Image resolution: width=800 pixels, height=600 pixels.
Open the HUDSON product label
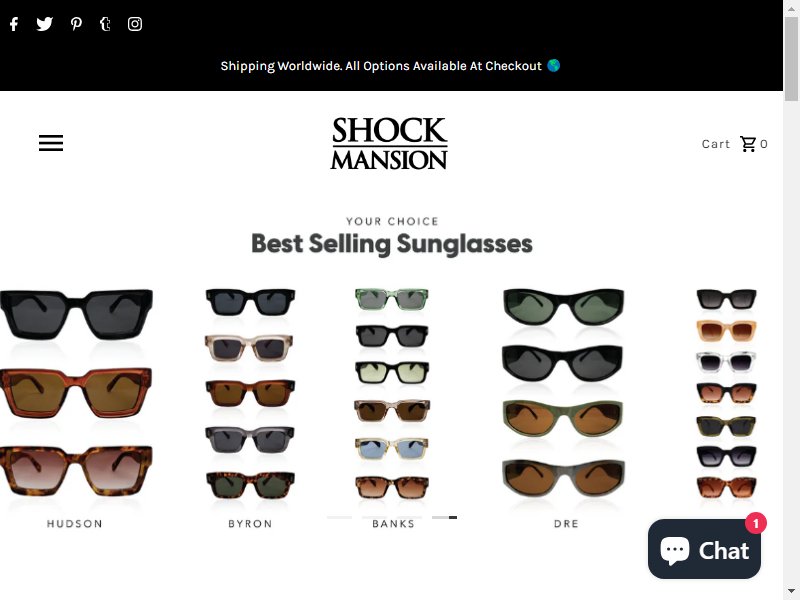75,523
